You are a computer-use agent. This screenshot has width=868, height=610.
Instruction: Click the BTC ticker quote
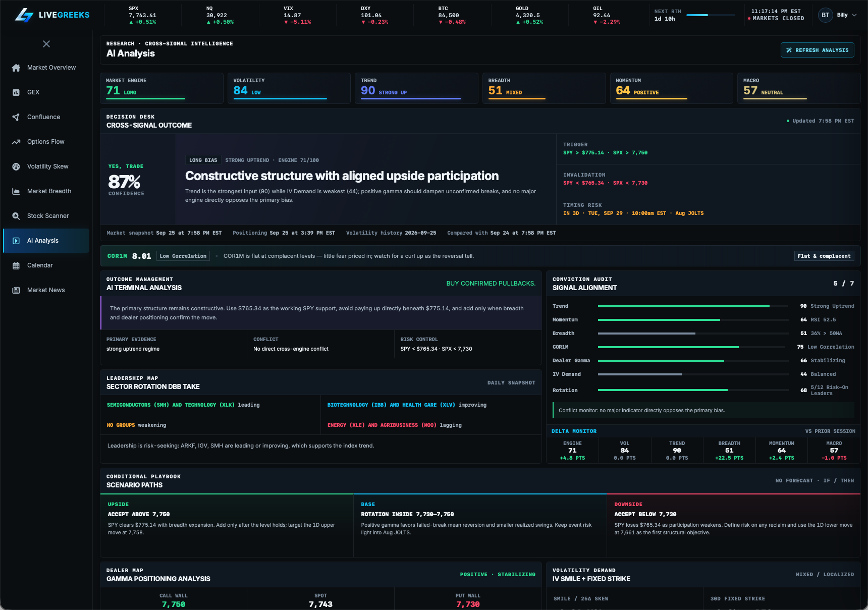452,15
